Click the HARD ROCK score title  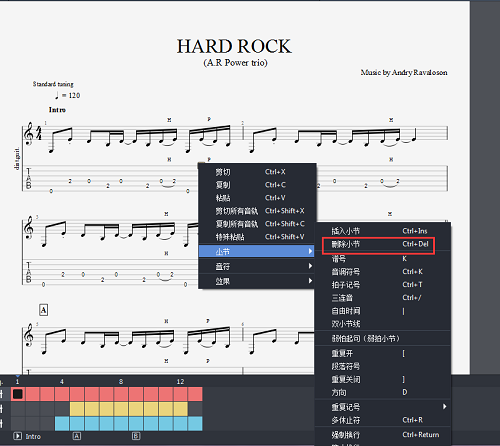[x=234, y=46]
